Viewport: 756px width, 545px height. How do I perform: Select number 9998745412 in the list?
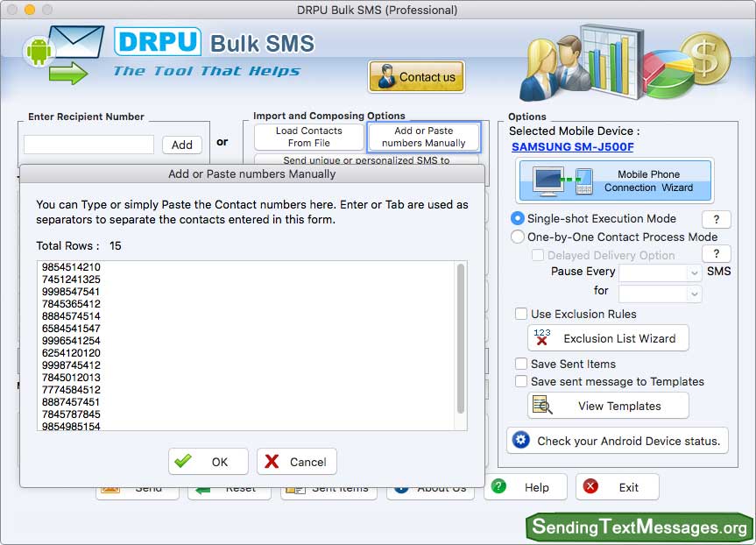coord(71,365)
